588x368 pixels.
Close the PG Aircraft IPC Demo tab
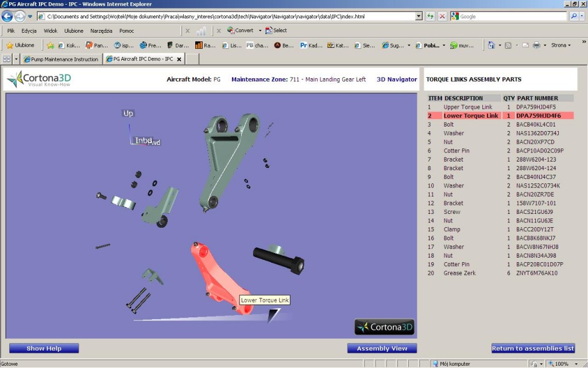coord(179,59)
